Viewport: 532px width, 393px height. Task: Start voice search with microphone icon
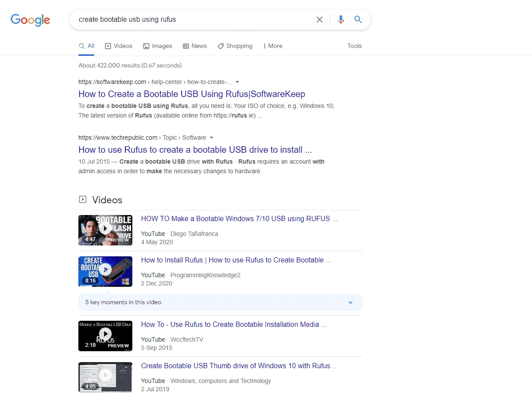tap(341, 20)
